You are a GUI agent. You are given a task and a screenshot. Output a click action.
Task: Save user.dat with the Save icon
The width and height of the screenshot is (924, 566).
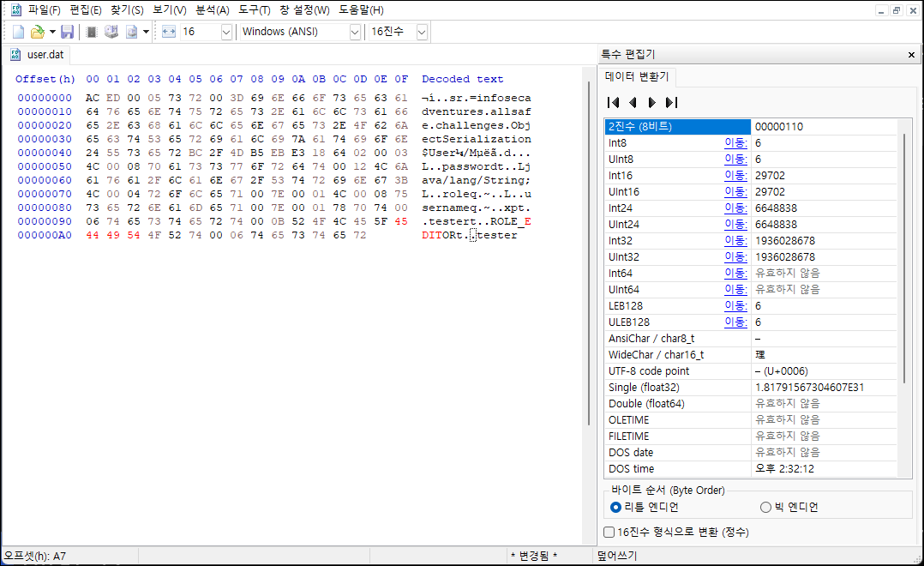coord(67,32)
